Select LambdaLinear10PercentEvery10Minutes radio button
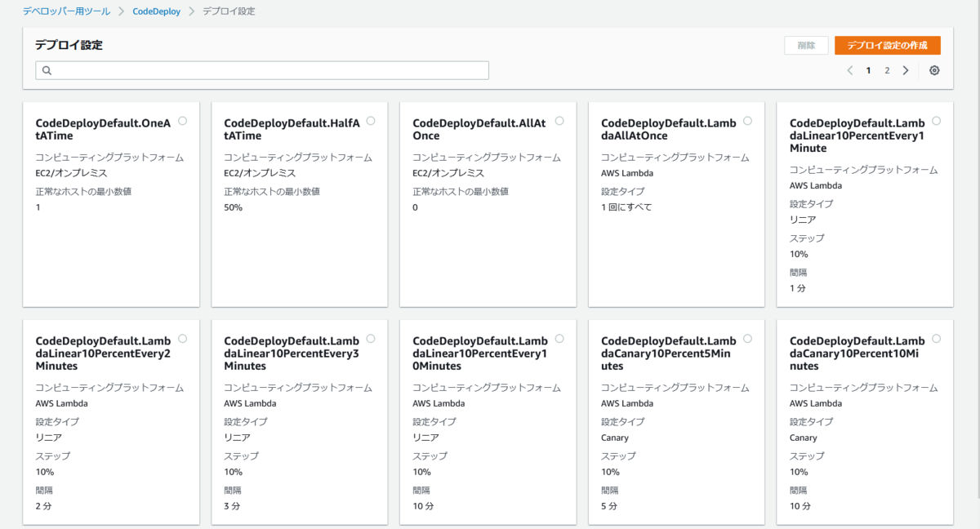Image resolution: width=980 pixels, height=529 pixels. pos(559,338)
